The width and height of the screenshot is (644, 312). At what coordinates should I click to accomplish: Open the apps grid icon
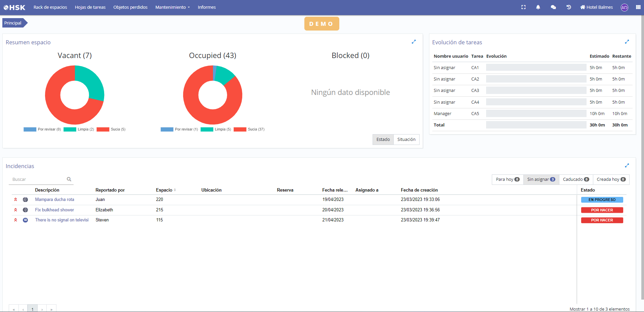tap(638, 7)
